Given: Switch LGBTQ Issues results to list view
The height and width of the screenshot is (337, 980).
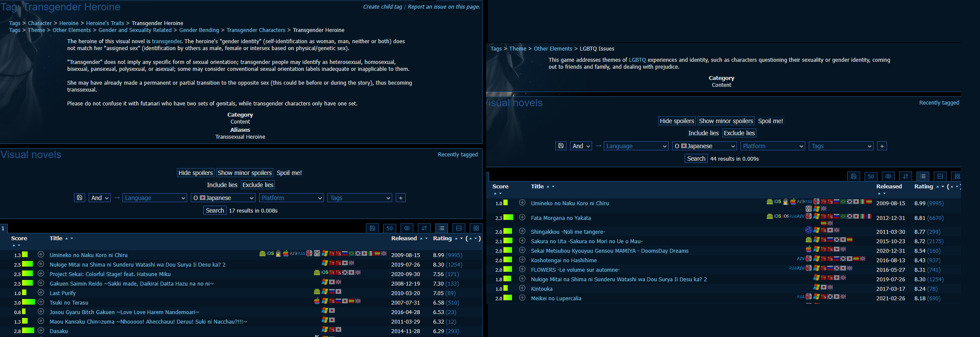Looking at the screenshot, I should pyautogui.click(x=923, y=176).
